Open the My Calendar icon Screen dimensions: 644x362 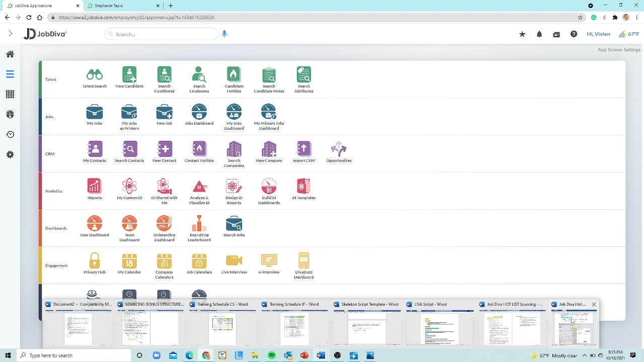point(129,261)
